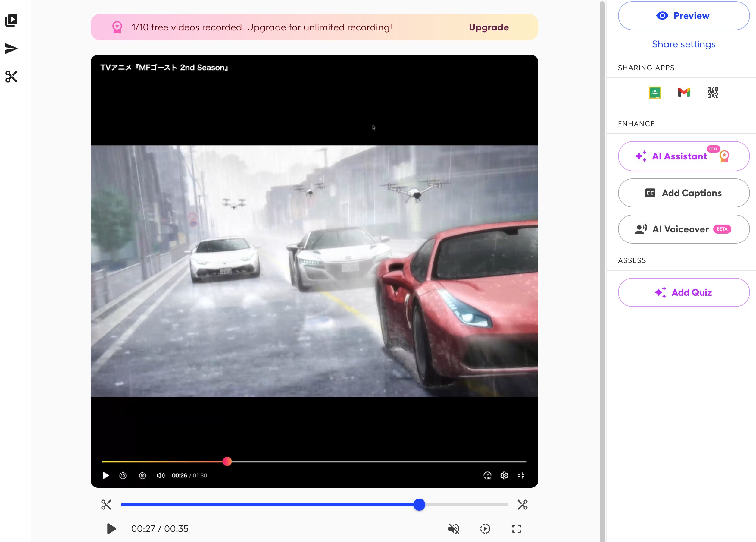Image resolution: width=756 pixels, height=542 pixels.
Task: Open the scissors trim tool in left sidebar
Action: (x=11, y=77)
